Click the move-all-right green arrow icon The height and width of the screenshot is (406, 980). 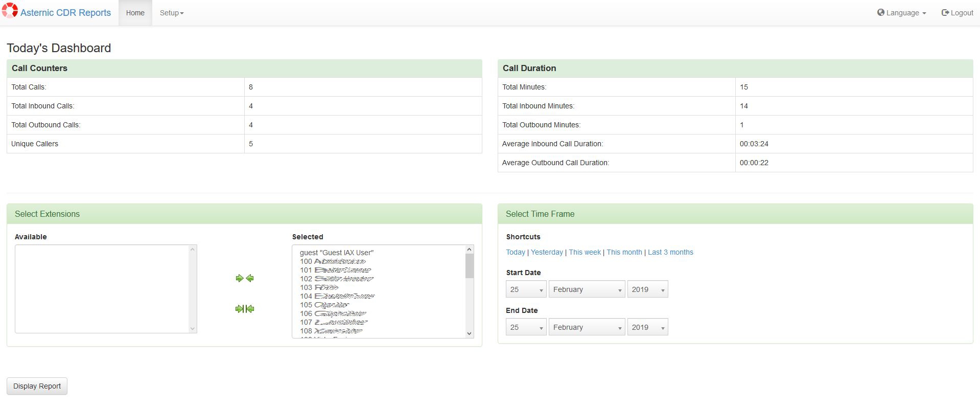pyautogui.click(x=239, y=309)
